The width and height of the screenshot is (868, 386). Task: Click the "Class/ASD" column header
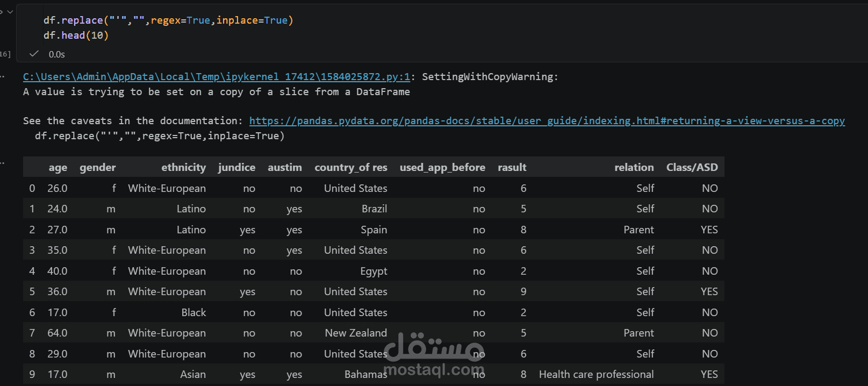[692, 167]
